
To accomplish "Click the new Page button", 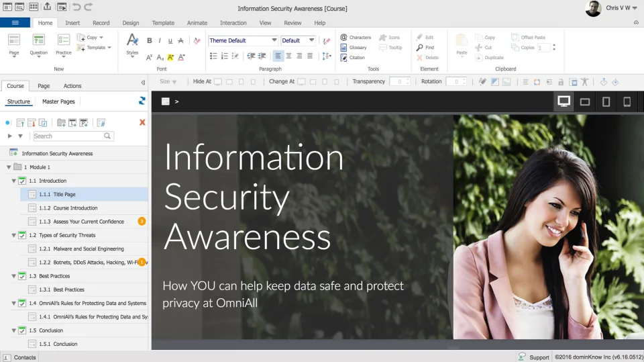I will tap(14, 45).
